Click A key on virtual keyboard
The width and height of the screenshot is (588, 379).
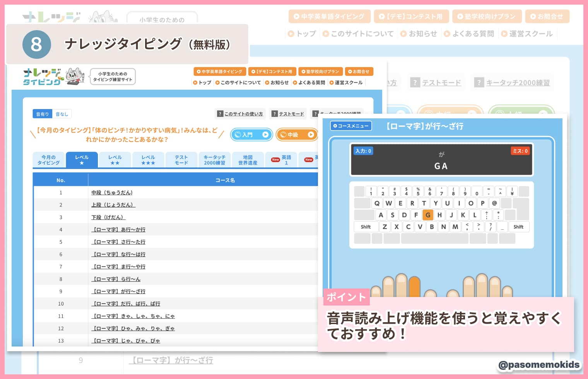381,215
